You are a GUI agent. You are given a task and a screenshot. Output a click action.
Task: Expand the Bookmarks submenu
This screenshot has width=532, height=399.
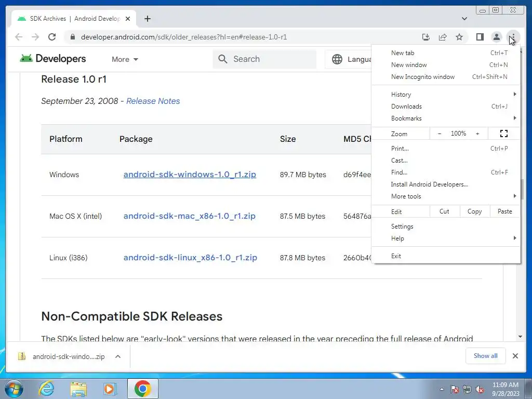coord(446,118)
